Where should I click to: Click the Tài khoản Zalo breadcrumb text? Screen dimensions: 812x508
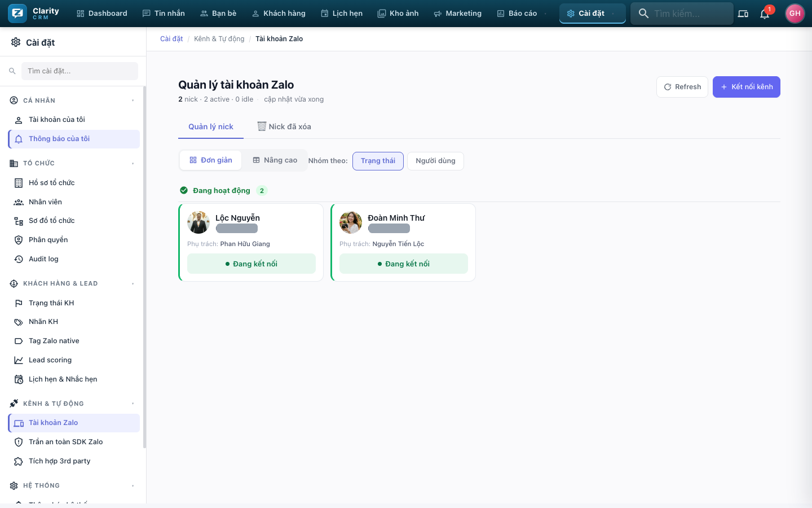pos(279,39)
